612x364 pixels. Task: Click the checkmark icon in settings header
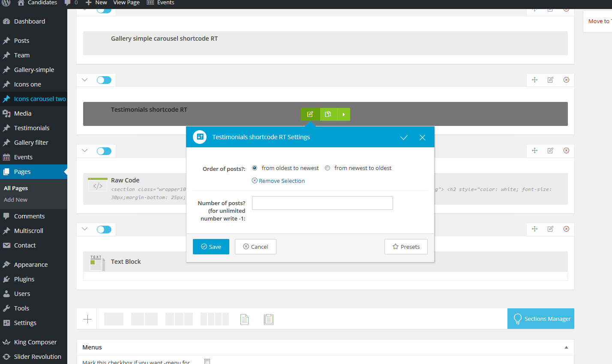point(404,137)
